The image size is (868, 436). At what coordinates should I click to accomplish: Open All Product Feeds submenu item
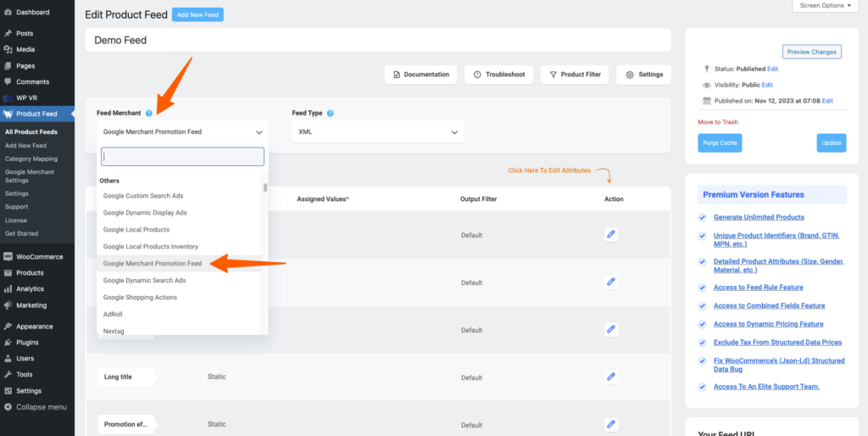[31, 131]
